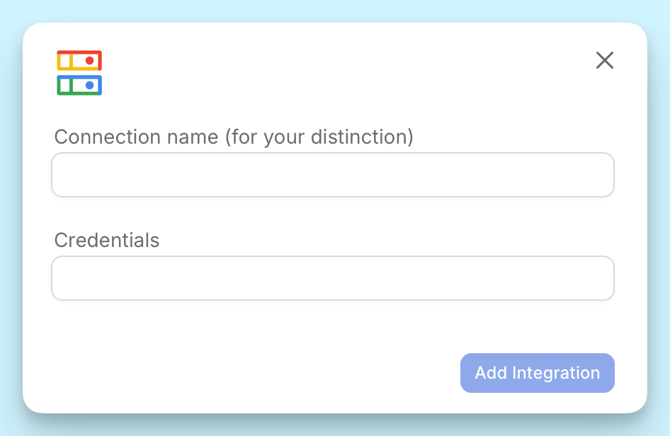The width and height of the screenshot is (670, 436).
Task: Close the integration dialog with the X
Action: [x=604, y=60]
